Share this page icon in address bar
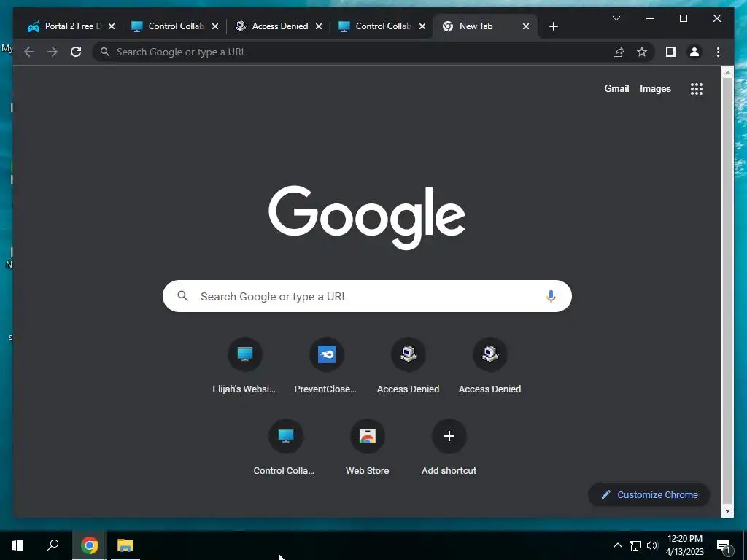Viewport: 747px width, 560px height. click(x=619, y=52)
